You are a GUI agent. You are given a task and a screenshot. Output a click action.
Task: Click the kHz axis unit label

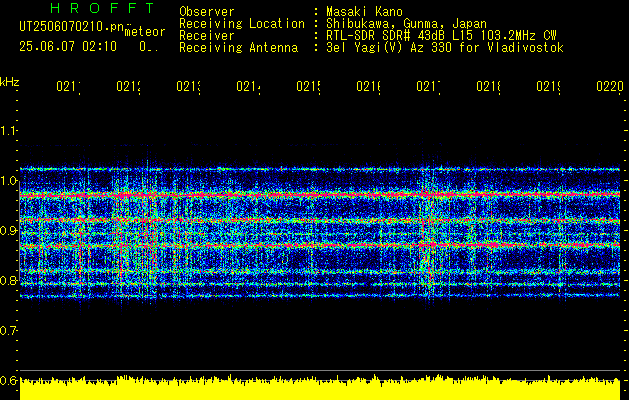point(9,83)
